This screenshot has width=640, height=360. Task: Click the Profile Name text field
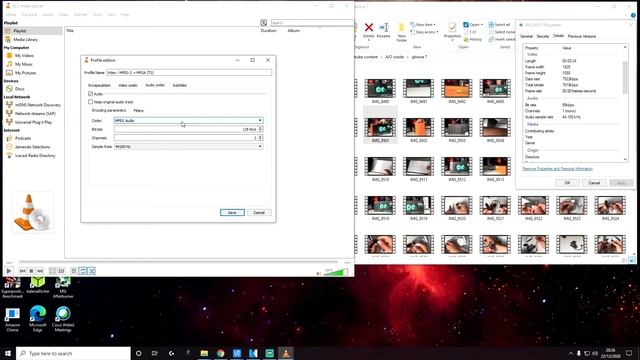click(x=189, y=73)
